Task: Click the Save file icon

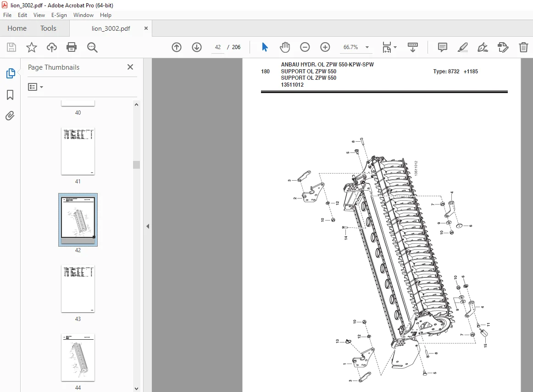Action: pyautogui.click(x=11, y=47)
